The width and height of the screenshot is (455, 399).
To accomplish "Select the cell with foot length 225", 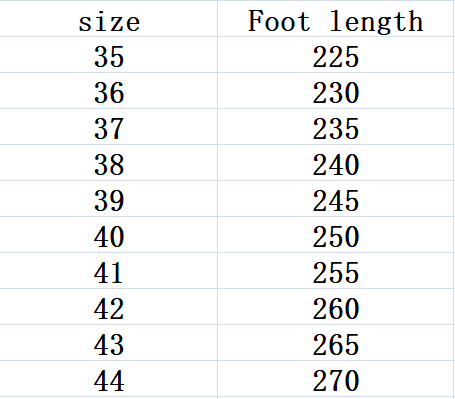I will pos(336,55).
